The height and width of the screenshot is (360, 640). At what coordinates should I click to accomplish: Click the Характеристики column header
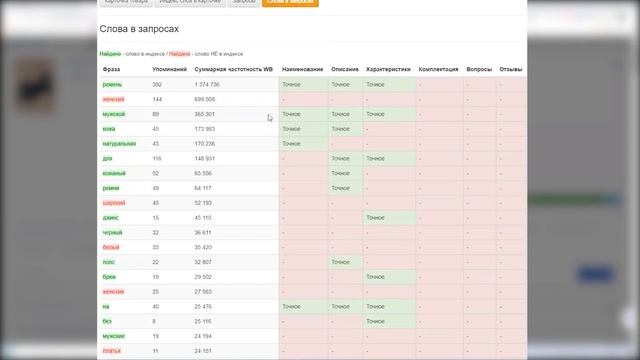(388, 69)
